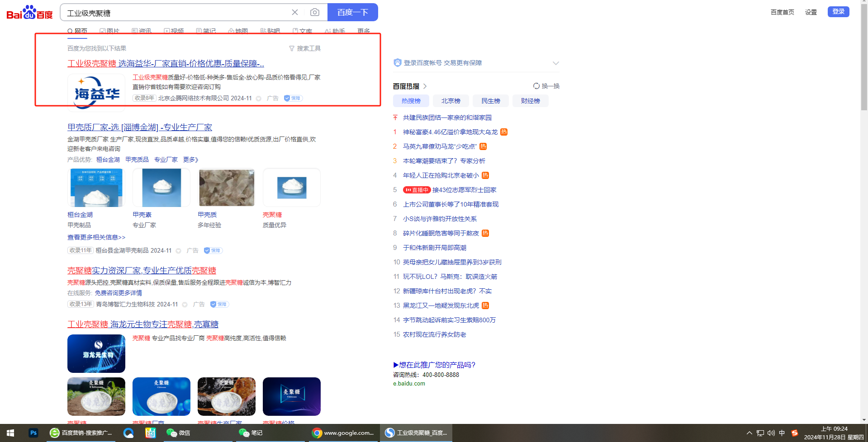Switch to the 北京榜 tab
The width and height of the screenshot is (868, 442).
[451, 101]
